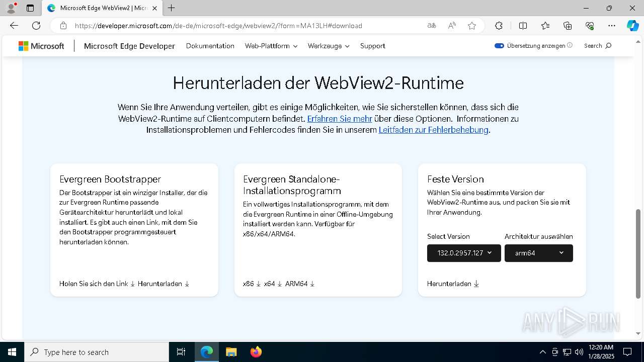Enable split screen view
This screenshot has width=644, height=362.
pos(523,26)
